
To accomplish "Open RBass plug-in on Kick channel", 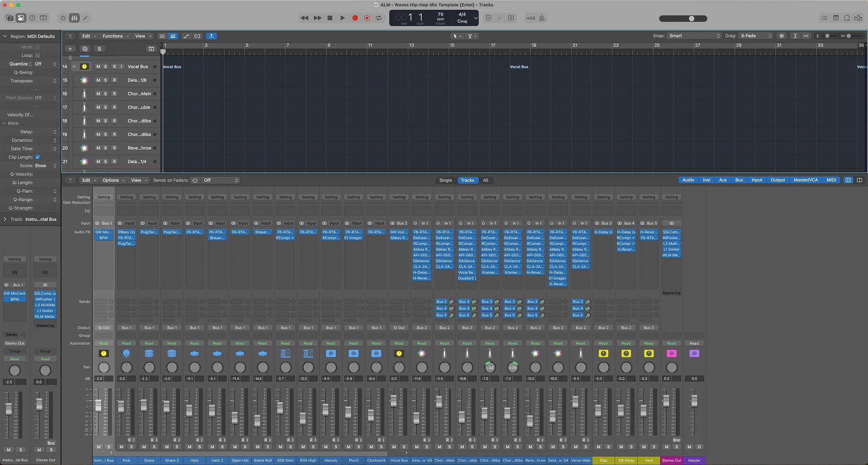I will tap(126, 232).
